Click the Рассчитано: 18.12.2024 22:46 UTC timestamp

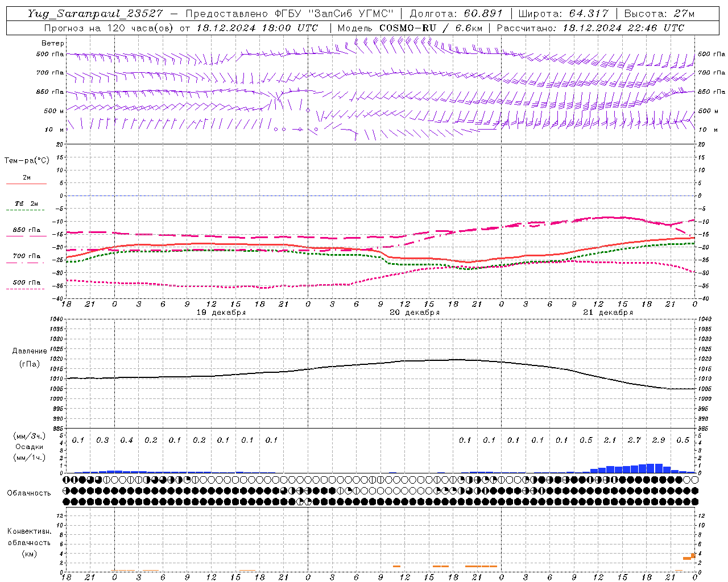590,28
